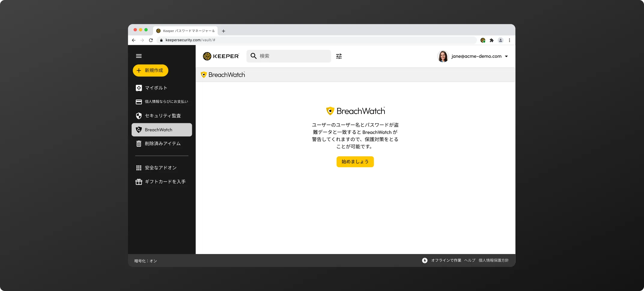Click the trash icon beside 削除済みアイテム
The height and width of the screenshot is (291, 644).
pyautogui.click(x=139, y=144)
